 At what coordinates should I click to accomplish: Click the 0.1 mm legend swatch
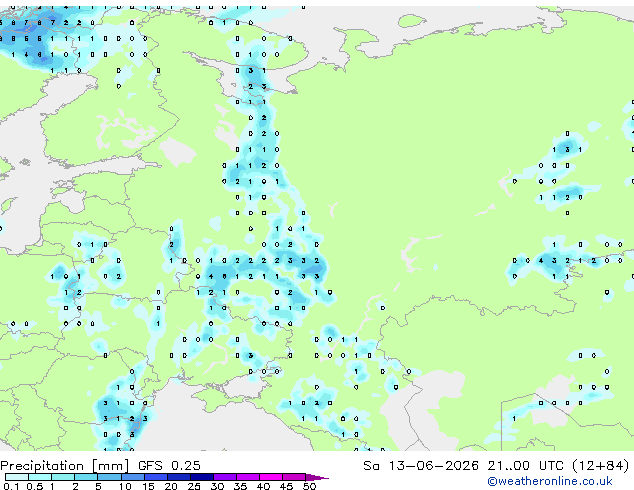coord(17,477)
